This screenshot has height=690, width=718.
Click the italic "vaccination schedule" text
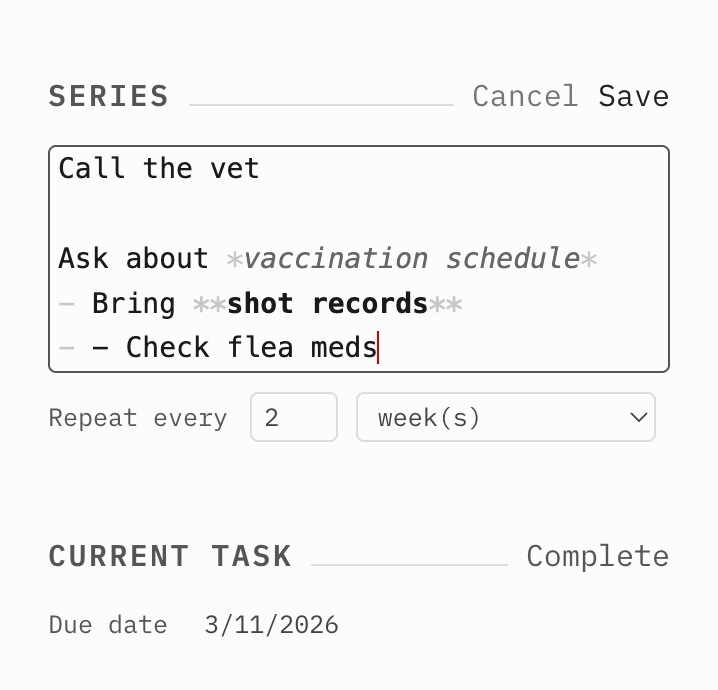click(411, 258)
